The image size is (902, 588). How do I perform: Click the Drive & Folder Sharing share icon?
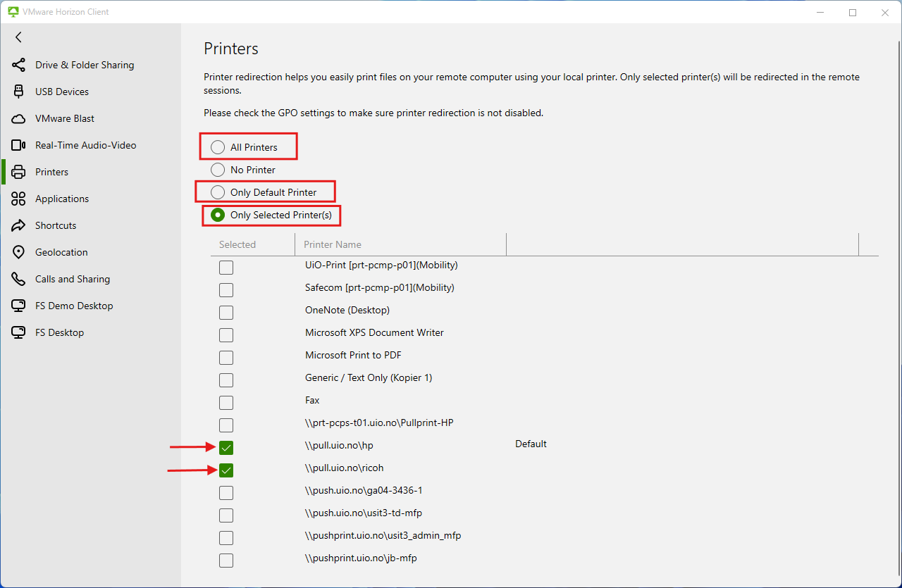point(19,65)
